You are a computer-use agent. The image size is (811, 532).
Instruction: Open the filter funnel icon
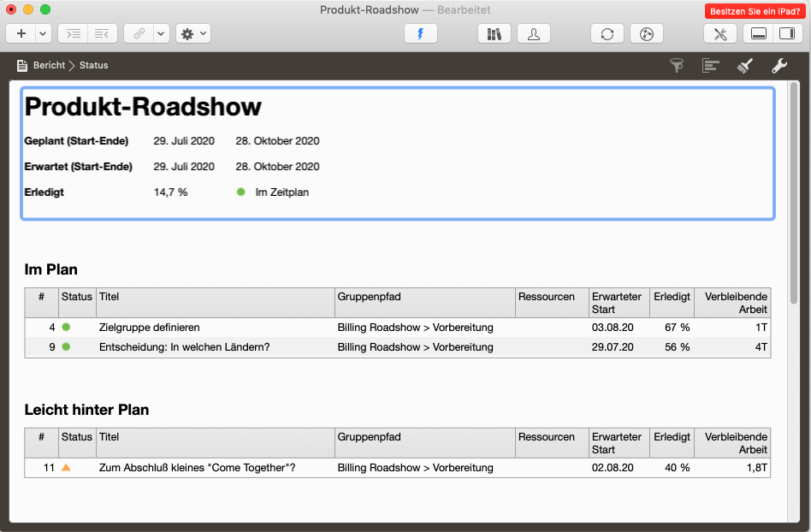(x=677, y=65)
